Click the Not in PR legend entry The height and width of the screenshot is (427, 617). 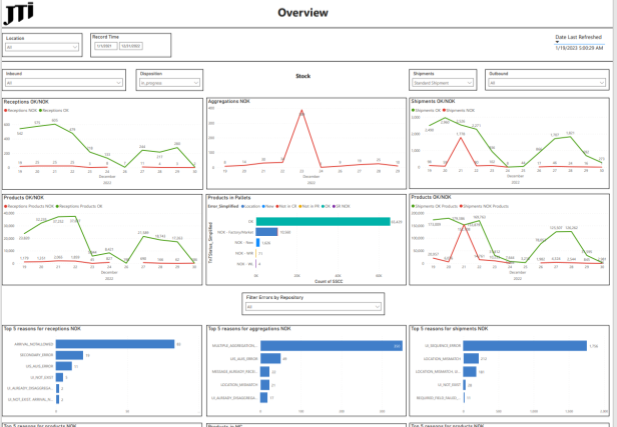309,206
